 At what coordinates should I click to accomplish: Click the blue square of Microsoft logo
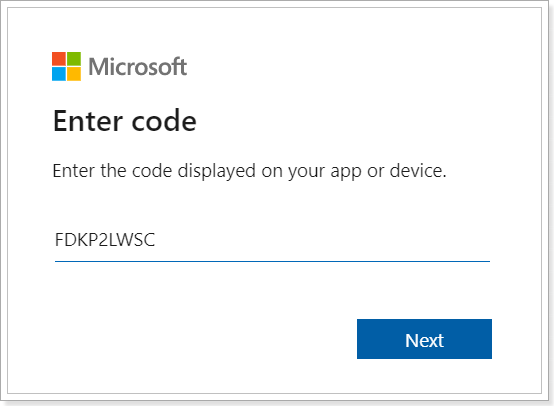tap(59, 74)
